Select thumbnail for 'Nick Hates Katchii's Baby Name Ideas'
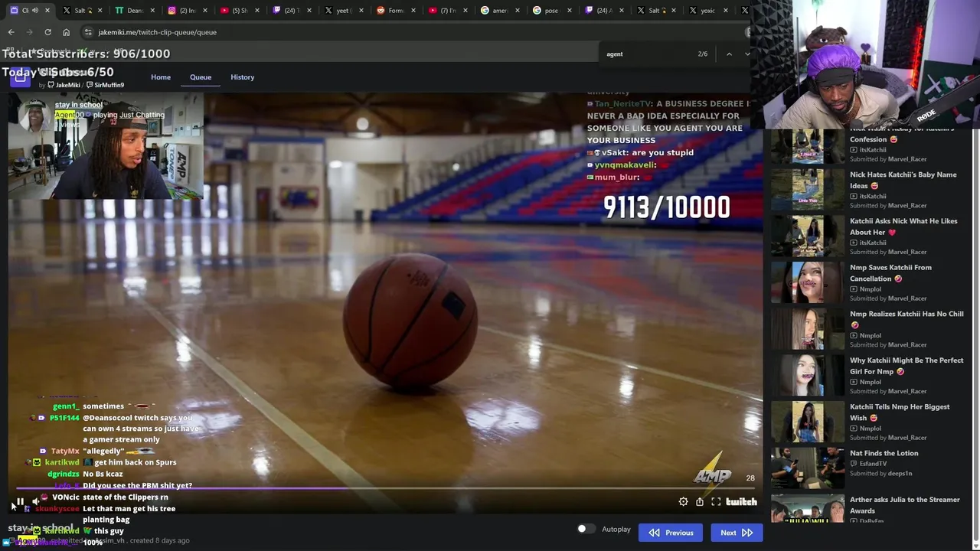980x551 pixels. tap(808, 190)
